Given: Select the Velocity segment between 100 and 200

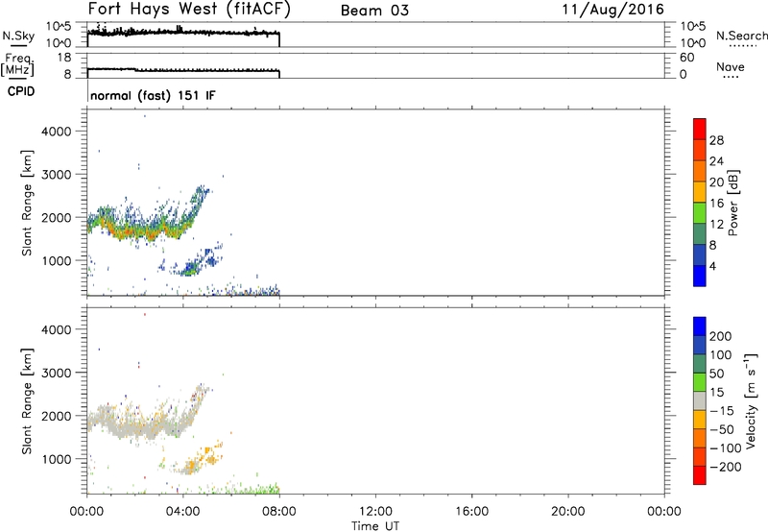Looking at the screenshot, I should coord(700,345).
